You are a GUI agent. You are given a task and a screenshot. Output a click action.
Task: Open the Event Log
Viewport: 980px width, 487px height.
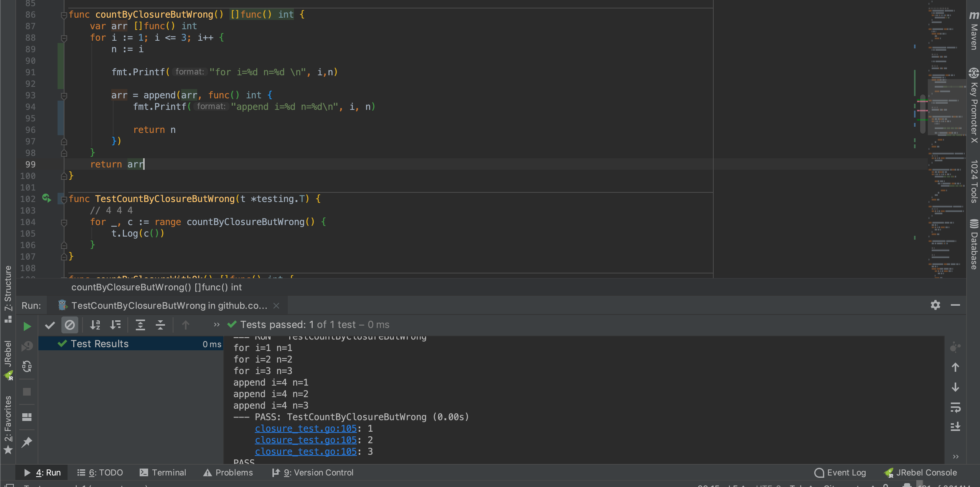[840, 472]
